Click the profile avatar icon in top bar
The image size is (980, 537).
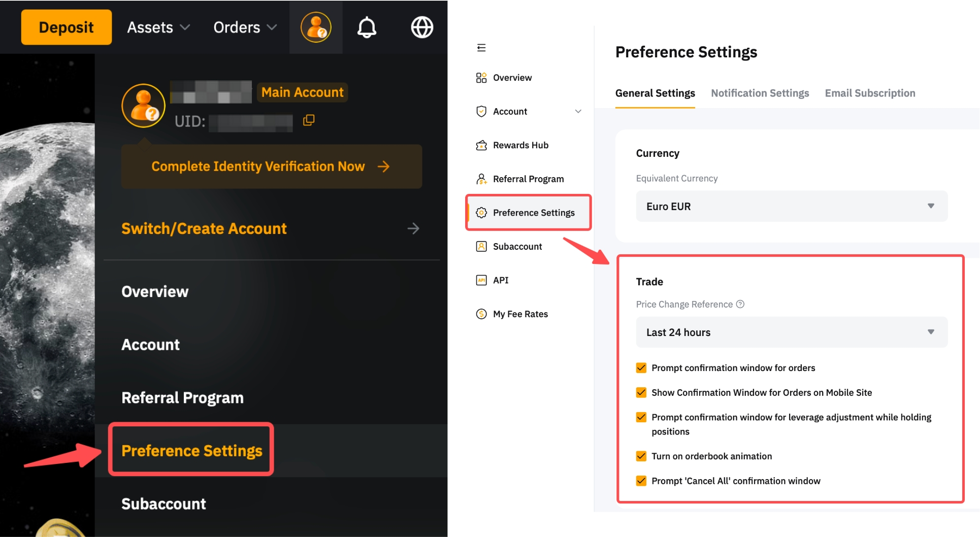[316, 27]
